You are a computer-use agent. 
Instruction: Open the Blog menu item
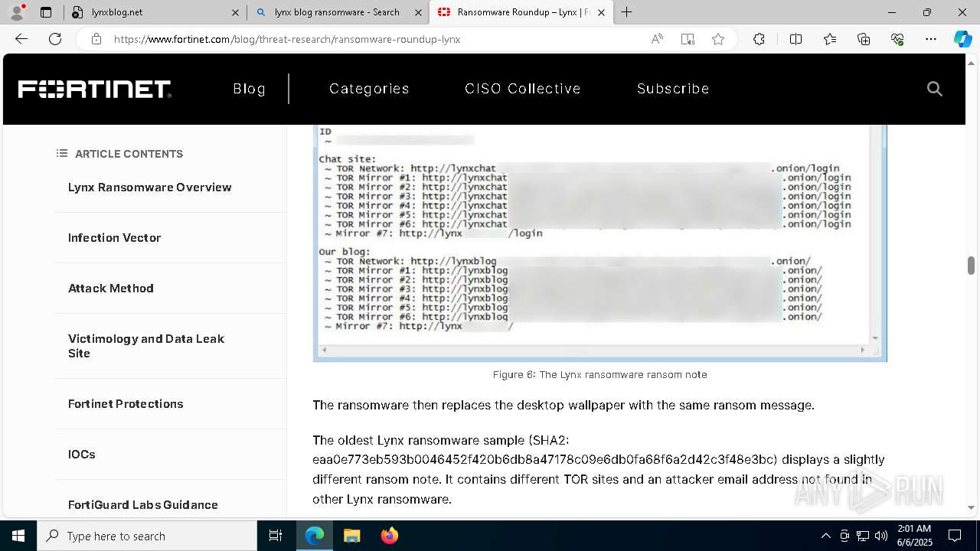250,89
